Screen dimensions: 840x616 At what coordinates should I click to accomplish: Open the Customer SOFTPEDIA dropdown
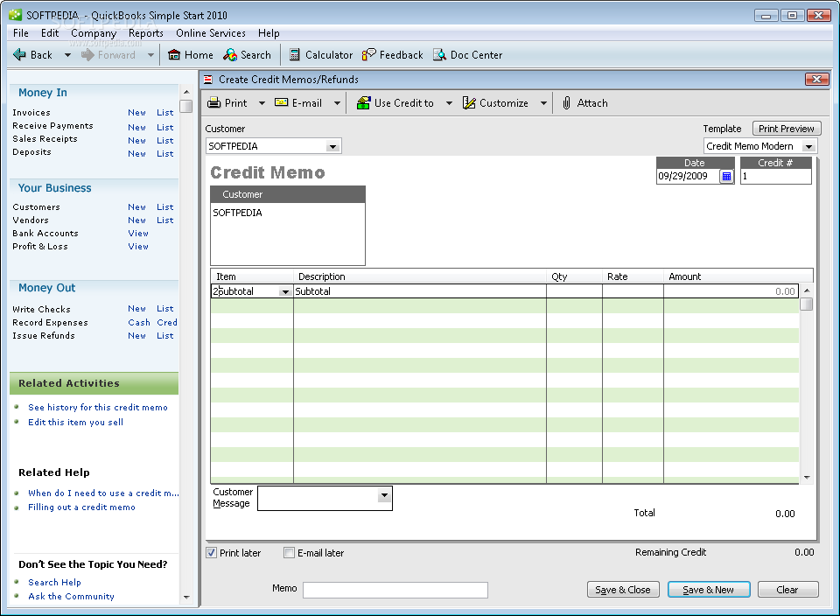pyautogui.click(x=332, y=146)
